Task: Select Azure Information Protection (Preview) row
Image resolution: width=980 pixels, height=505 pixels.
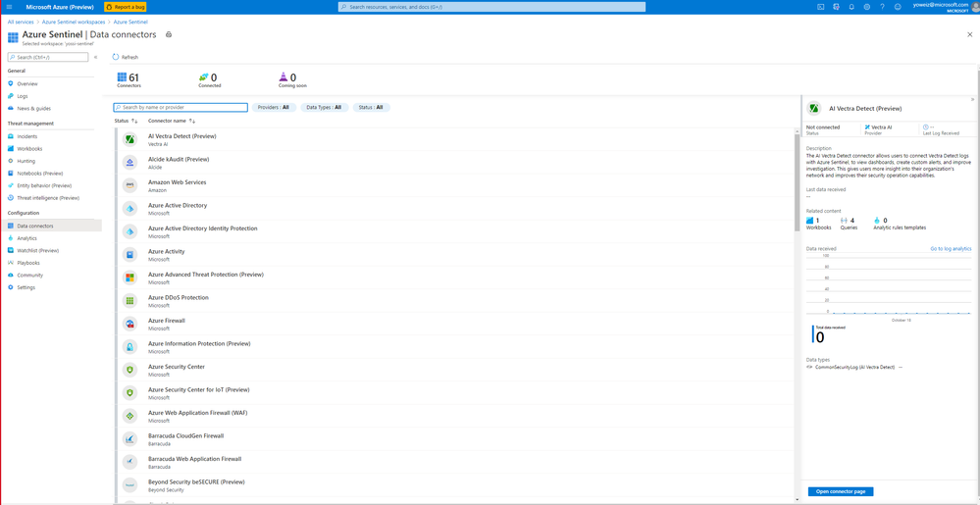Action: (x=454, y=347)
